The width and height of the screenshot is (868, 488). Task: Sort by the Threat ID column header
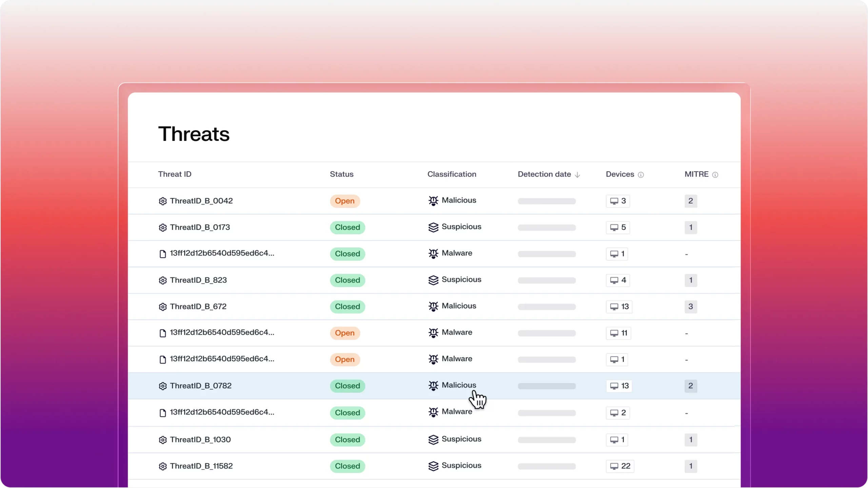pos(175,174)
